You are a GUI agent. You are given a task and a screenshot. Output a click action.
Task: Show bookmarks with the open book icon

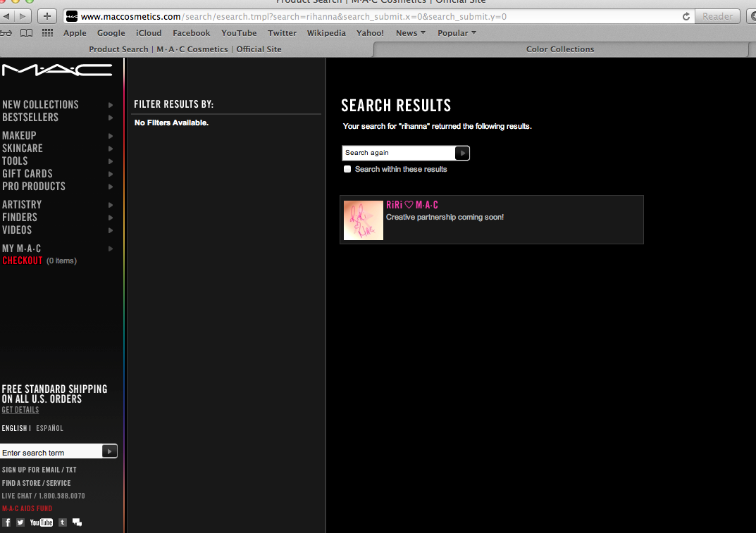coord(27,33)
